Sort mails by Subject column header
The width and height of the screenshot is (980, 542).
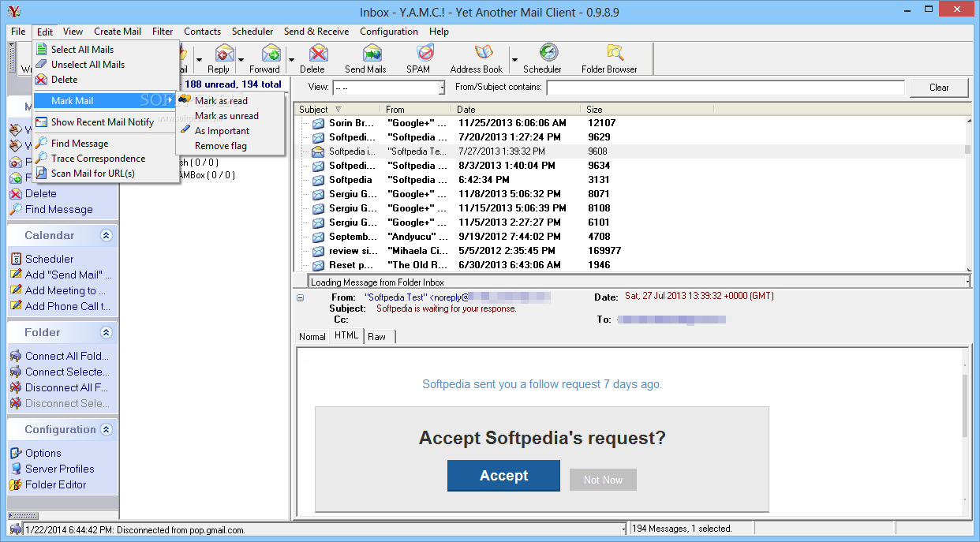click(338, 110)
